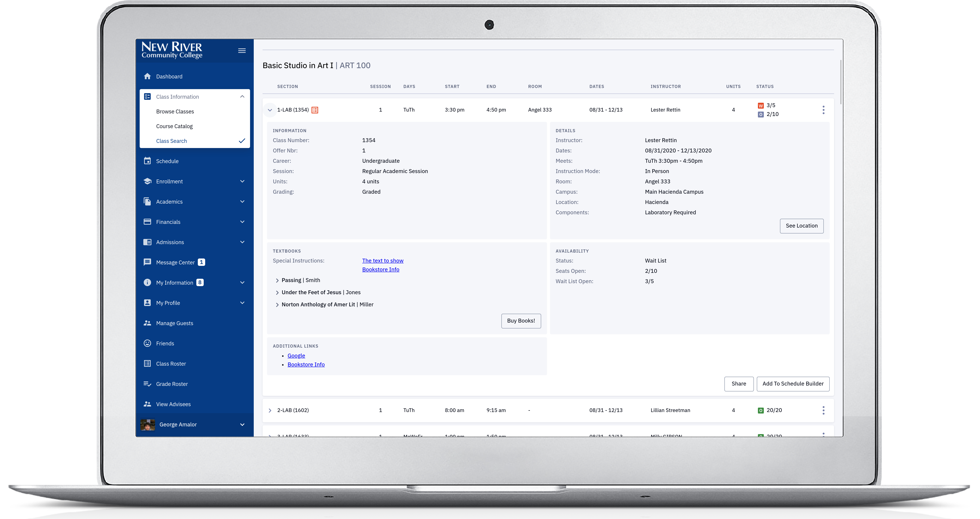This screenshot has width=980, height=519.
Task: Open the kebab menu for 1-LAB (1354) row
Action: pyautogui.click(x=823, y=110)
